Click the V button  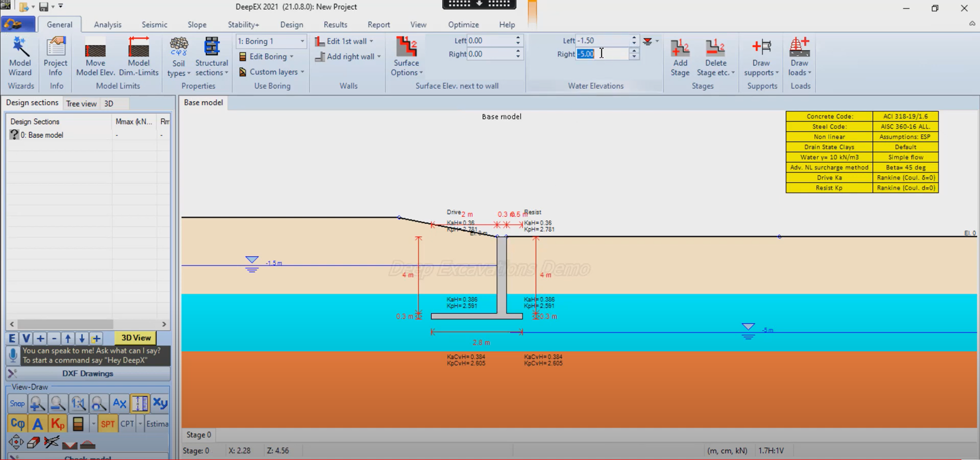pyautogui.click(x=26, y=338)
